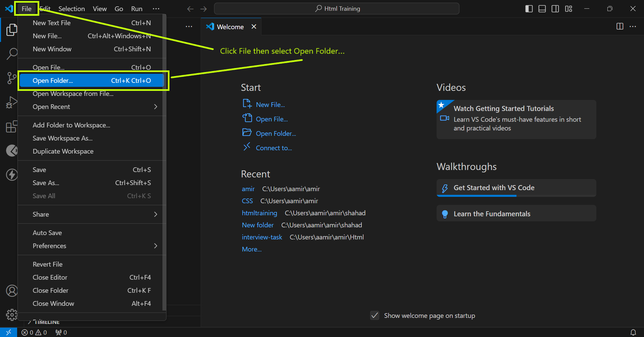Toggle the Primary Side Bar visibility
The height and width of the screenshot is (337, 644).
click(529, 9)
